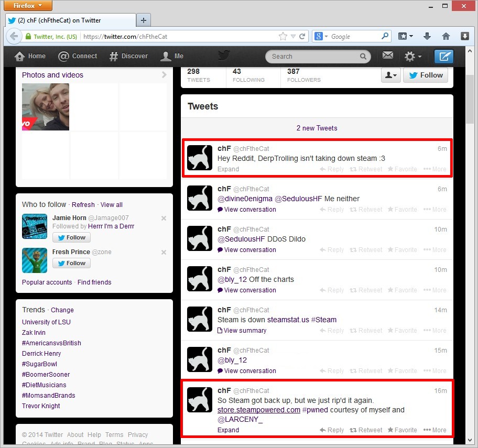Image resolution: width=478 pixels, height=448 pixels.
Task: Click the photo thumbnail in Photos and videos
Action: tap(46, 107)
